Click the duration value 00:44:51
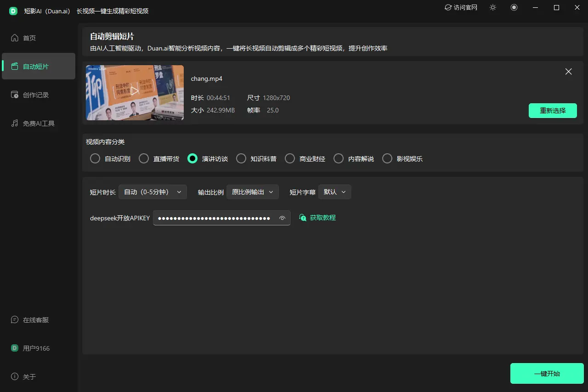The height and width of the screenshot is (392, 588). (x=218, y=98)
